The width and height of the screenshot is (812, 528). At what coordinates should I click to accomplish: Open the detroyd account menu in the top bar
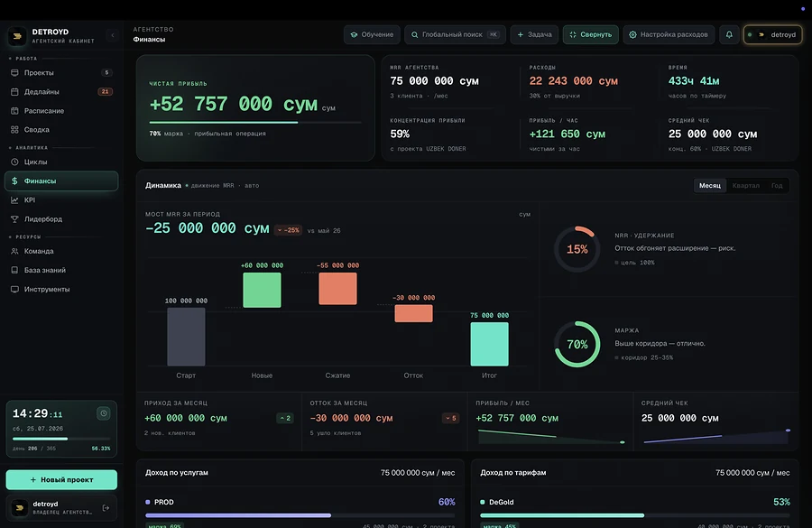(772, 34)
